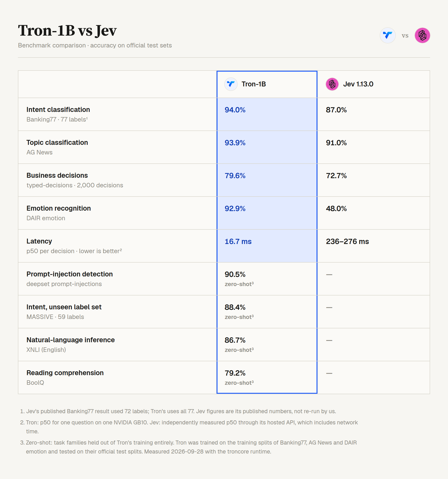Click the 'Latency' row label
The image size is (448, 479).
point(39,241)
